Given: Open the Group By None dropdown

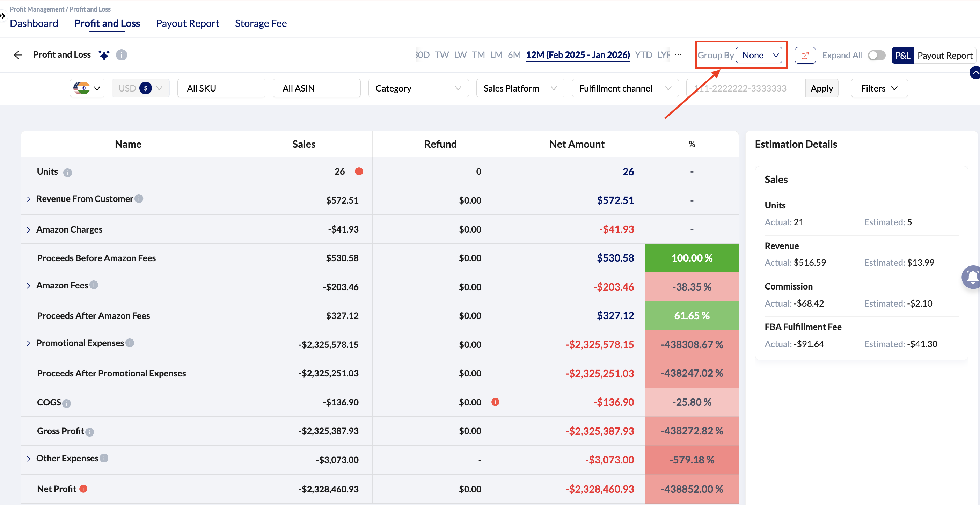Looking at the screenshot, I should click(759, 55).
